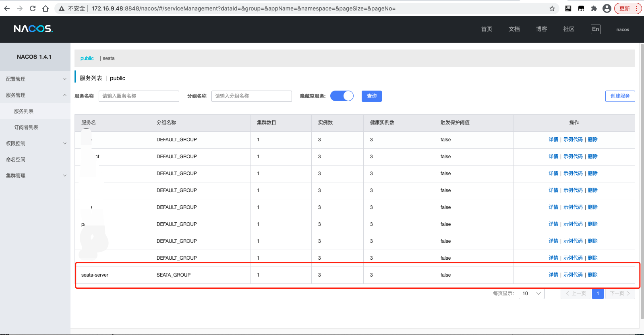Click the 创建服务 button
This screenshot has height=335, width=644.
620,96
